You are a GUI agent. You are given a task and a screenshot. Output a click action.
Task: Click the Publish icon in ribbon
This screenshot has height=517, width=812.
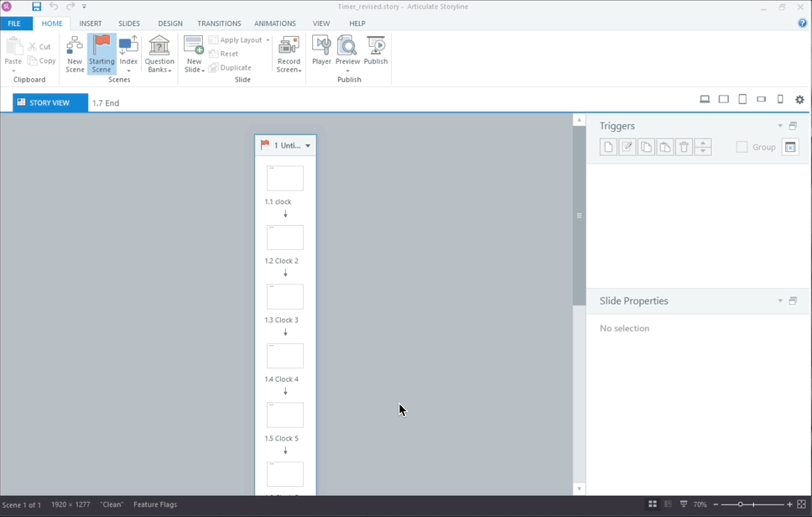(376, 50)
